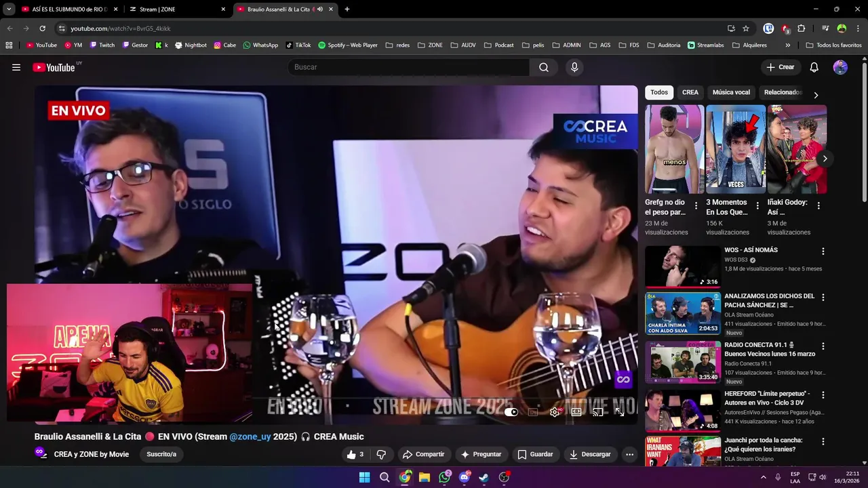The width and height of the screenshot is (868, 488).
Task: Open options for RADIO CONECTA 91.1 video
Action: pos(823,346)
